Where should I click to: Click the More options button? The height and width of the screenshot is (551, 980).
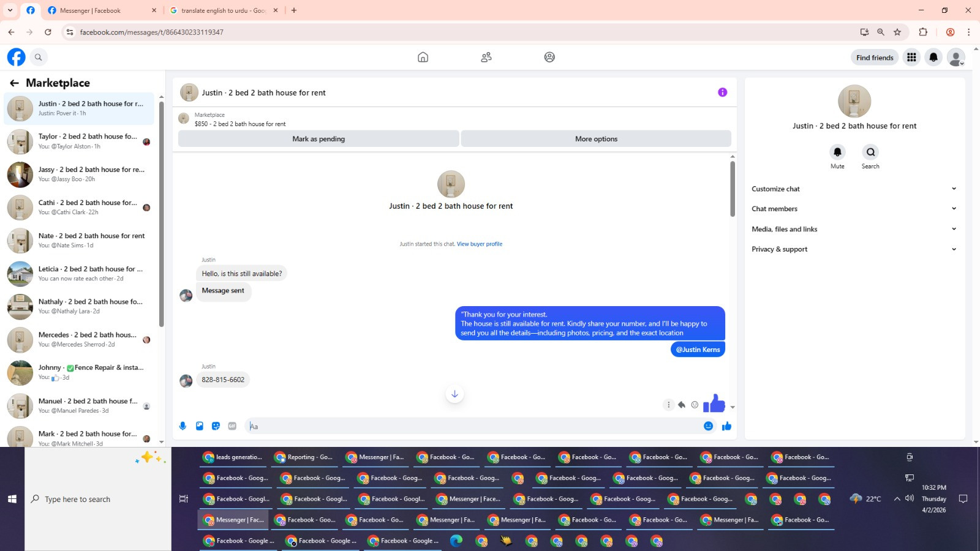[x=596, y=139]
